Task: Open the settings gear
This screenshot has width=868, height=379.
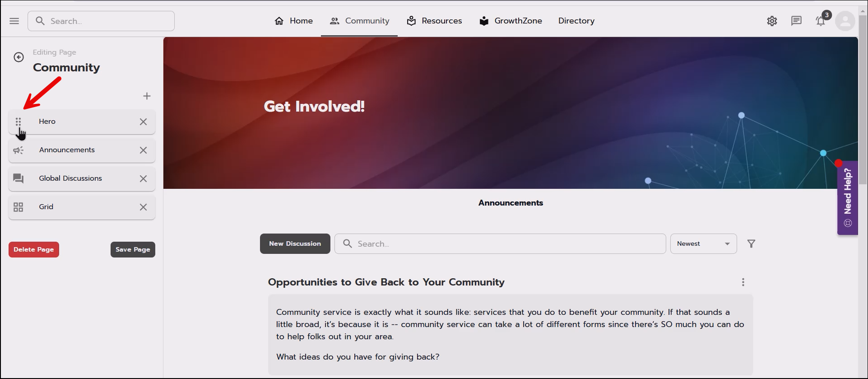Action: 772,21
